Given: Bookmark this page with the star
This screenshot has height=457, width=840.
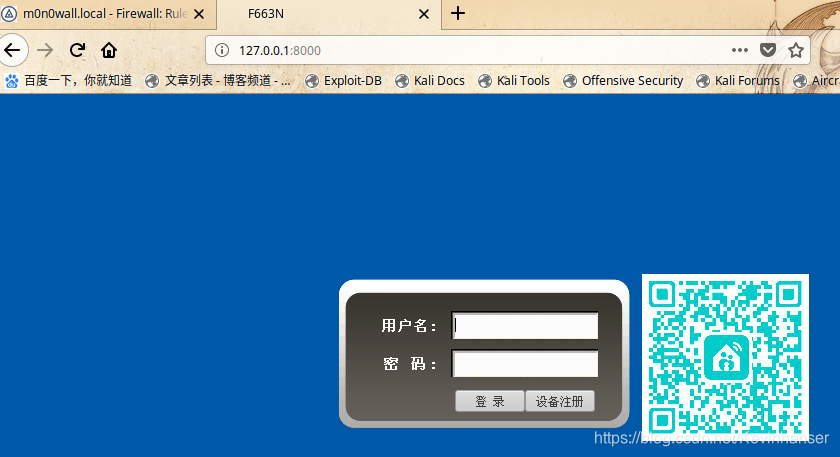Looking at the screenshot, I should point(796,50).
